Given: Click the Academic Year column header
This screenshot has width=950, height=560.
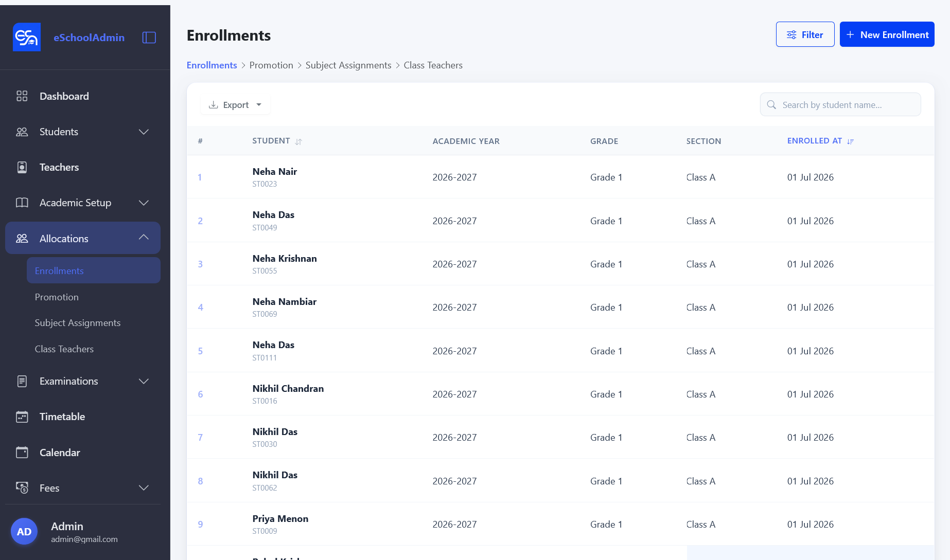Looking at the screenshot, I should (466, 141).
